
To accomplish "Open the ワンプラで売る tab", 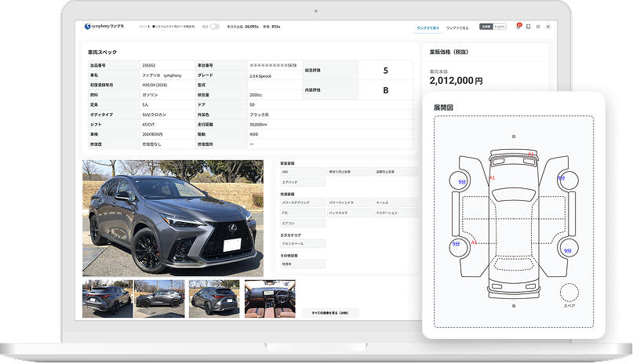I will [458, 27].
